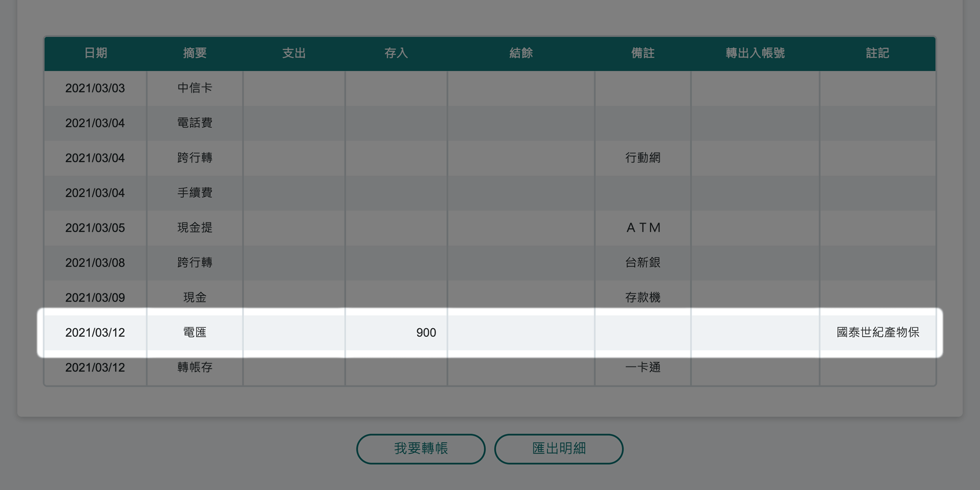Screen dimensions: 980x490
Task: Click the 匯出明細 button
Action: pos(559,449)
